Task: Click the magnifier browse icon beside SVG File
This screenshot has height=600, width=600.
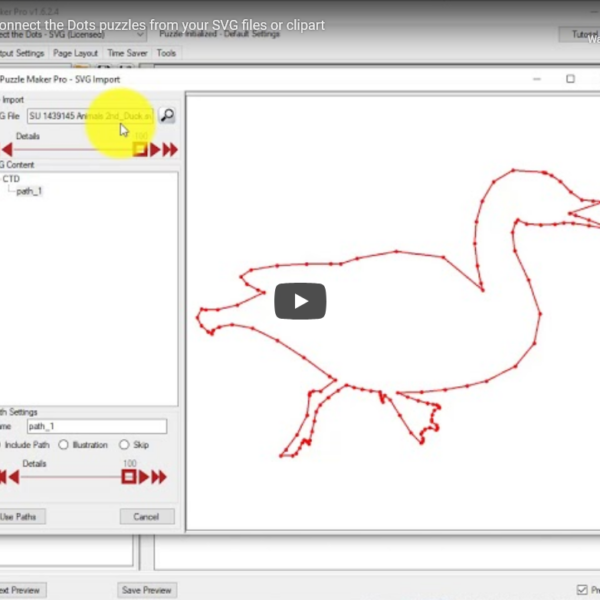Action: click(167, 116)
